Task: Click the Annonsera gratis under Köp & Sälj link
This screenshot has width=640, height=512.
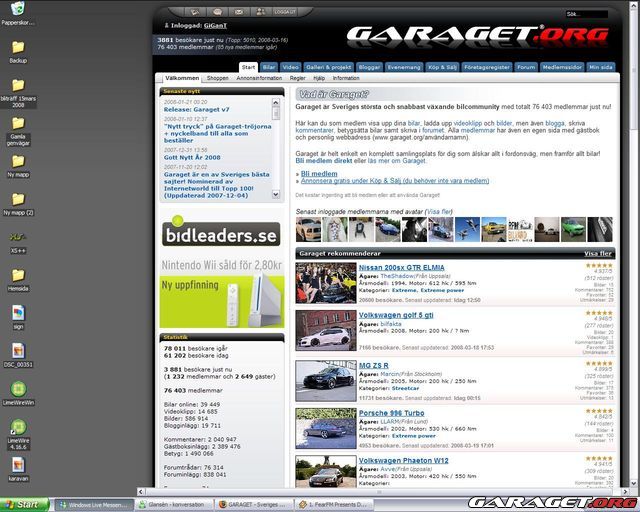Action: (395, 181)
